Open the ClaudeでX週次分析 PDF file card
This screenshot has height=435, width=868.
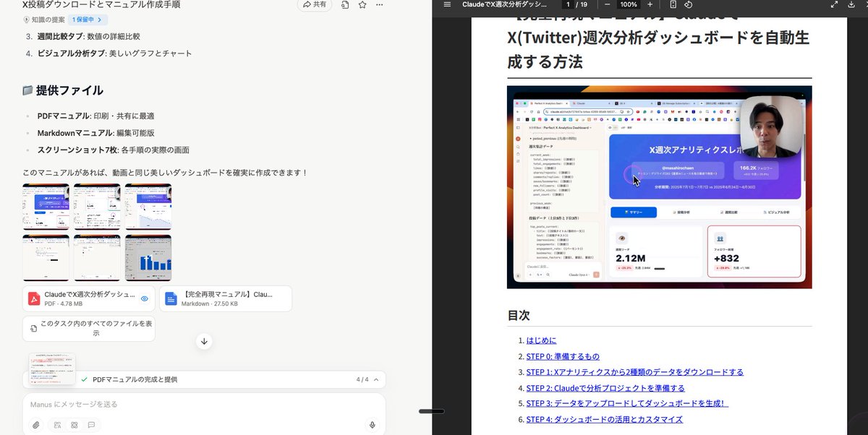[88, 298]
